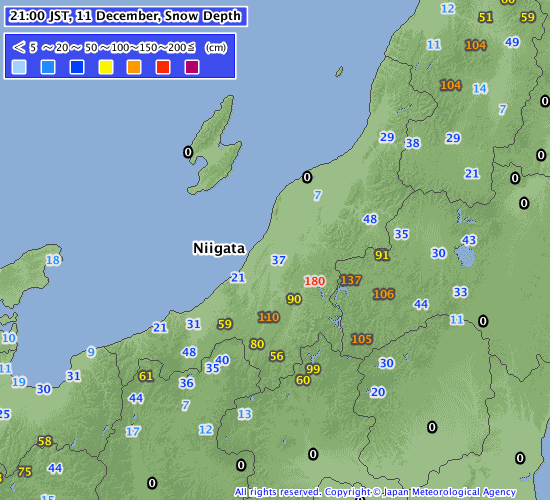Click the 37 reading near Niigata
The height and width of the screenshot is (500, 550).
pyautogui.click(x=279, y=260)
